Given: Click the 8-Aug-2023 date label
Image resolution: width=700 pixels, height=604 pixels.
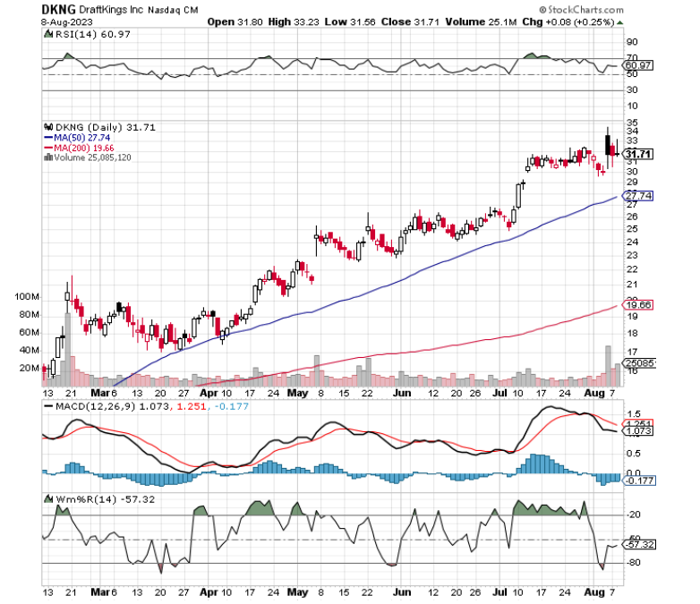Looking at the screenshot, I should (66, 22).
